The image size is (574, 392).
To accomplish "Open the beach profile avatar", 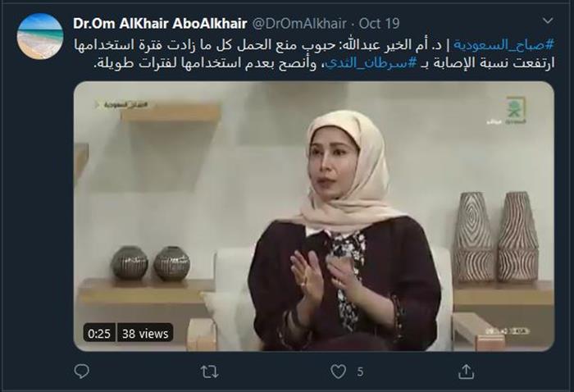I will tap(40, 36).
